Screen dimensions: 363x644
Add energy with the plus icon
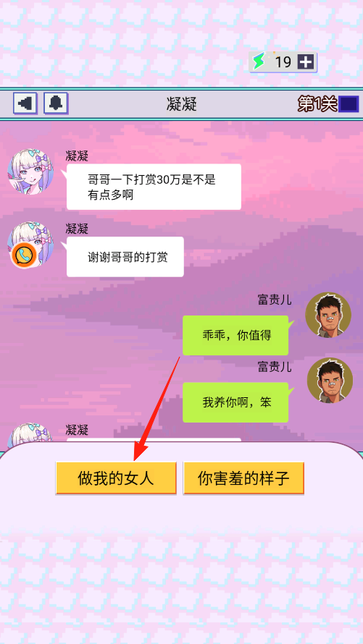click(306, 62)
